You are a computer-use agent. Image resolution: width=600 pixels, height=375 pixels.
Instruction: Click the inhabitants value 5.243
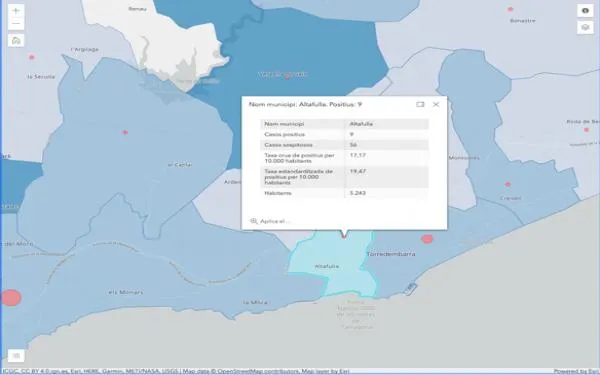click(x=358, y=193)
